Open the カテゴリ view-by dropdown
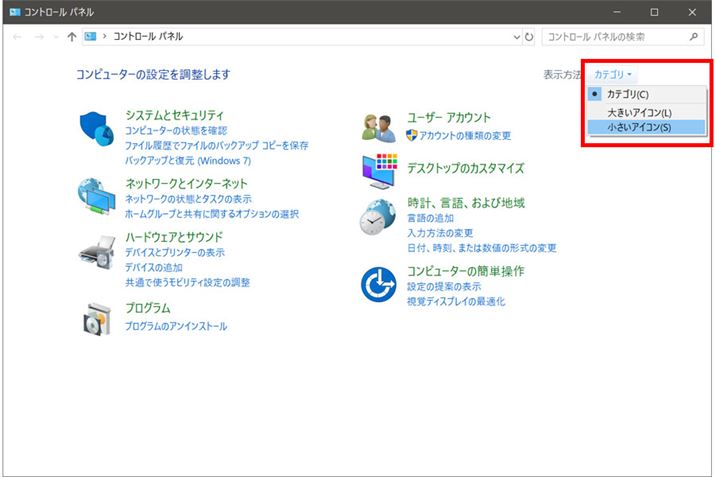715x477 pixels. tap(613, 75)
